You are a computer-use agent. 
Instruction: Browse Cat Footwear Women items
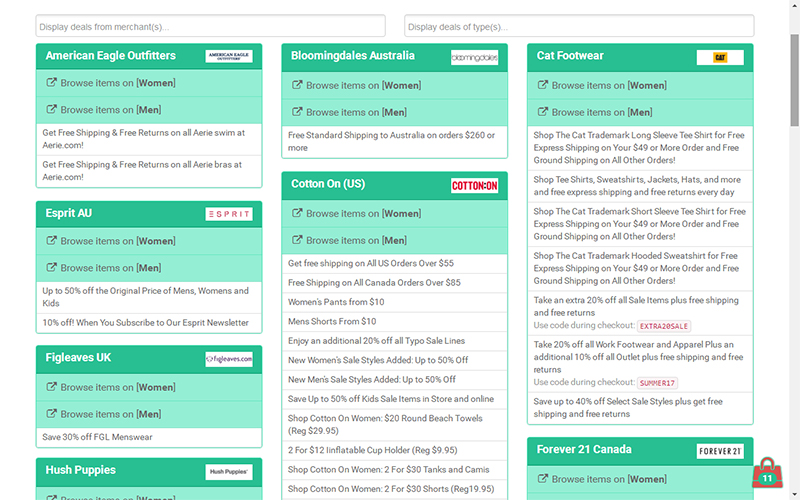(x=640, y=85)
